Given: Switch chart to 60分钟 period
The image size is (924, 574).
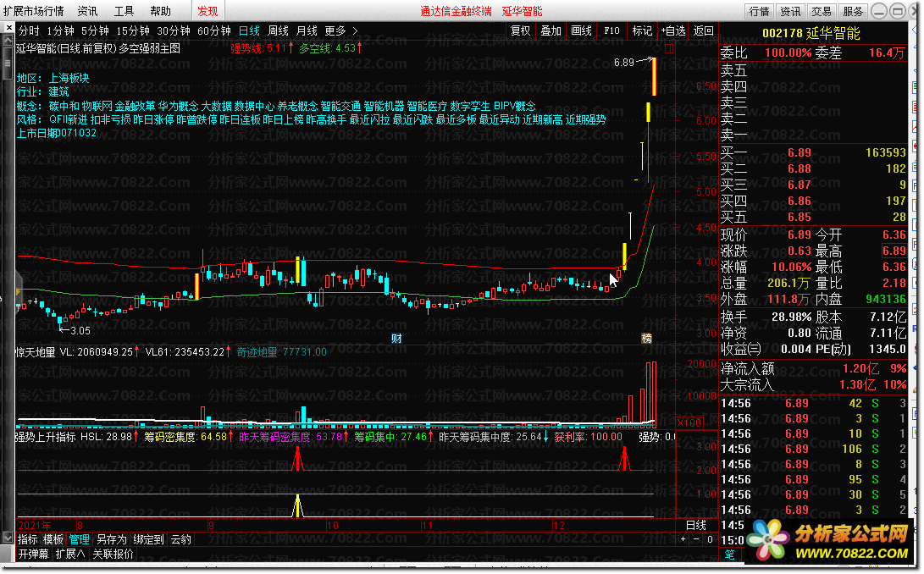Looking at the screenshot, I should pyautogui.click(x=214, y=30).
